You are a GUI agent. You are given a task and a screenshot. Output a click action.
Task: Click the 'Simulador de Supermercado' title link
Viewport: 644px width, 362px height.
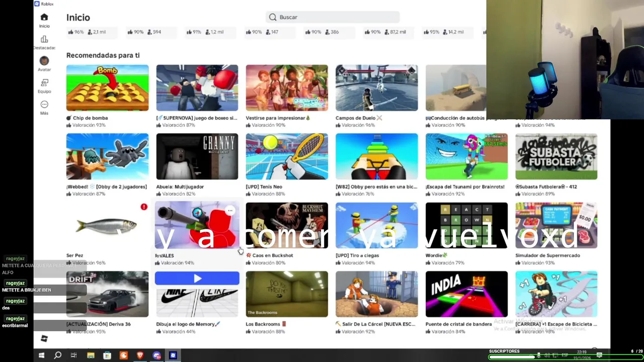pos(547,255)
